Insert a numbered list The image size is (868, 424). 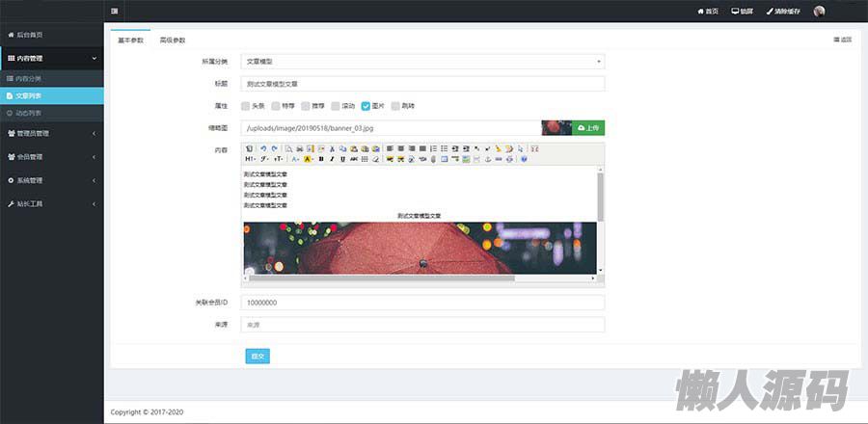pos(433,148)
